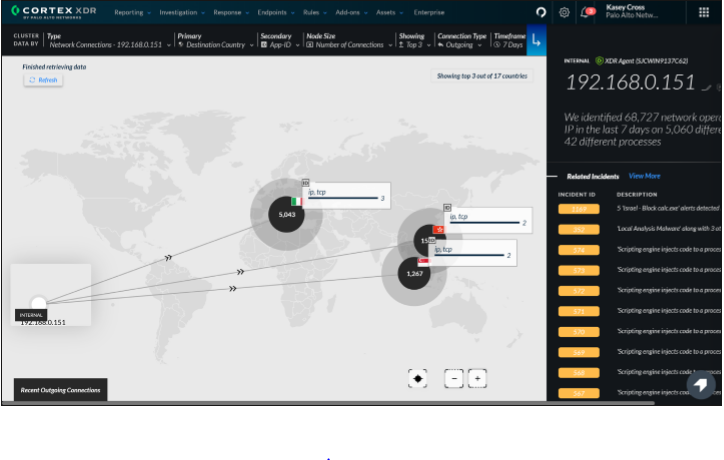This screenshot has width=724, height=460.
Task: Click the Italy flag icon
Action: pyautogui.click(x=296, y=202)
